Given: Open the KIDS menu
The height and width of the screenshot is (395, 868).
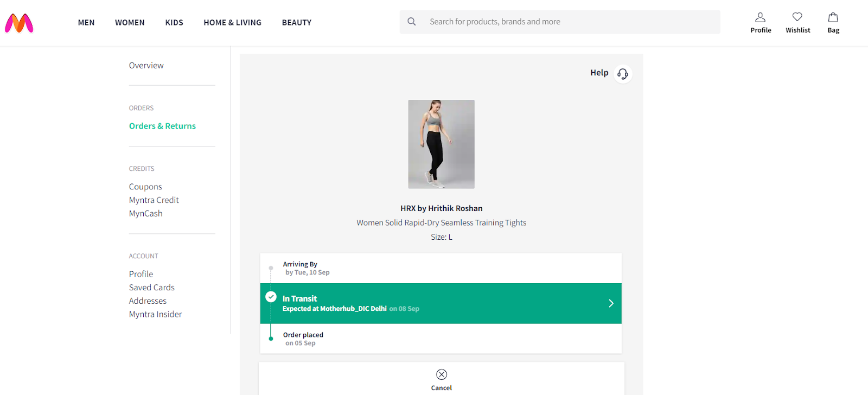Looking at the screenshot, I should 174,23.
